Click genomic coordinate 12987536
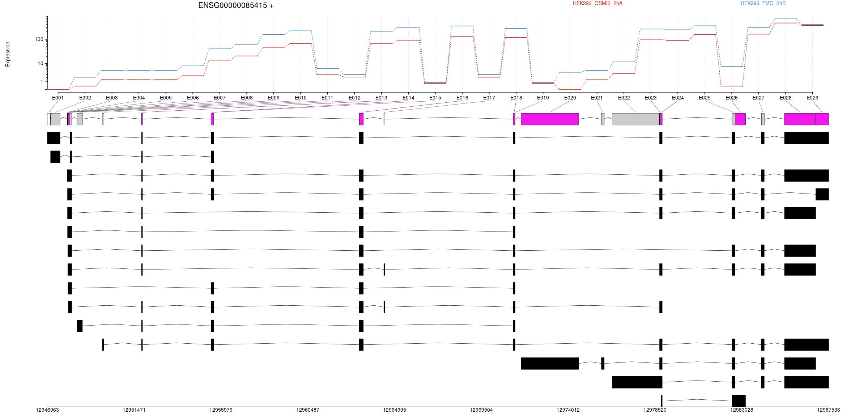The width and height of the screenshot is (868, 416). [829, 410]
